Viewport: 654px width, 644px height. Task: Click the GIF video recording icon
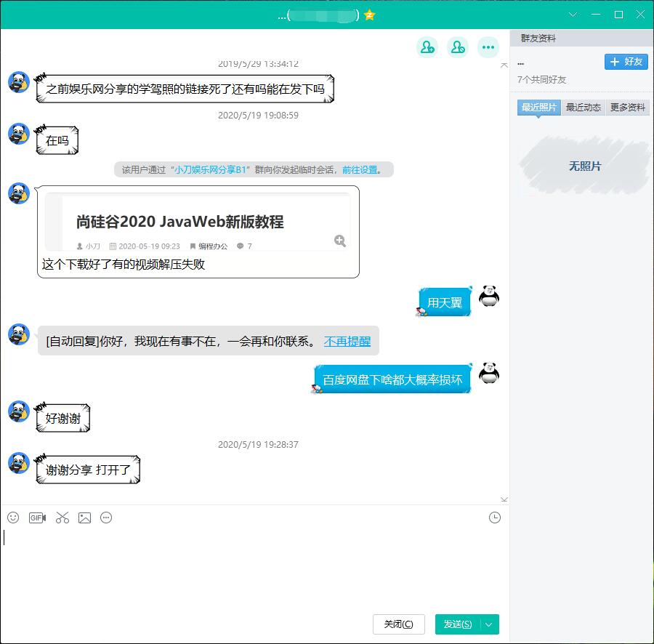[37, 518]
